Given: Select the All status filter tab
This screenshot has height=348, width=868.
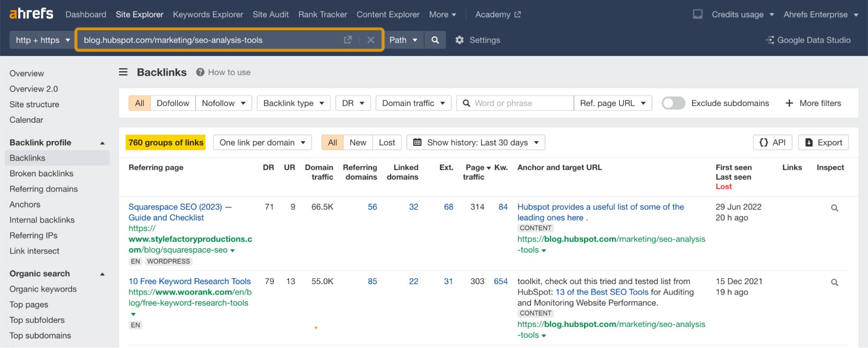Looking at the screenshot, I should 332,143.
